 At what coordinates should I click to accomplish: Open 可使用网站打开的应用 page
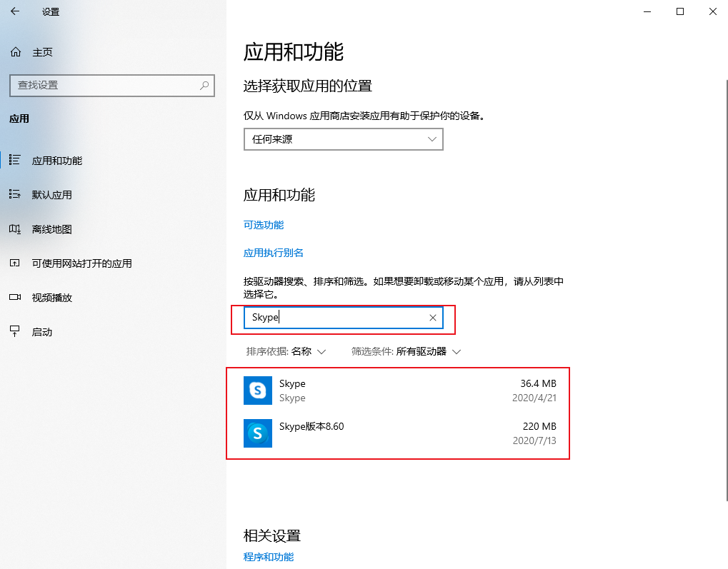(81, 263)
